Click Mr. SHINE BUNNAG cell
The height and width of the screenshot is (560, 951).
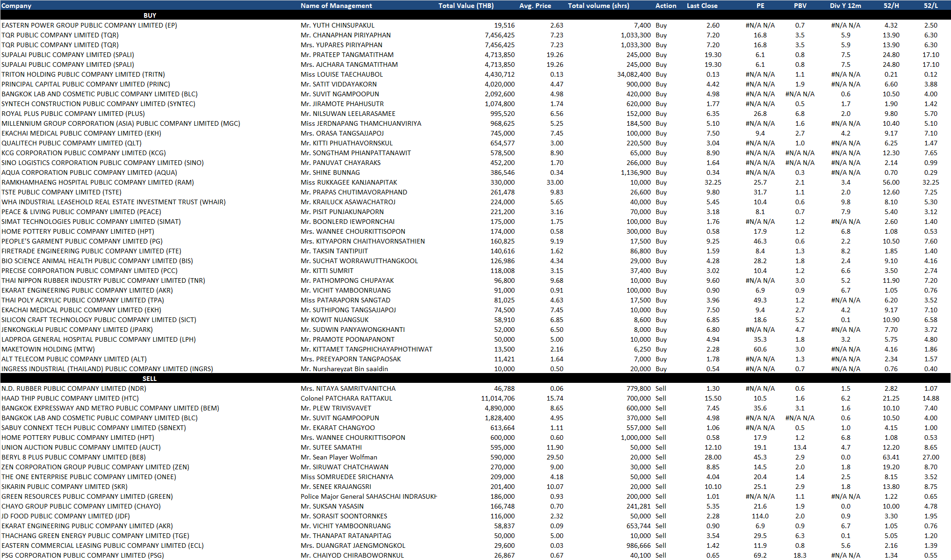pyautogui.click(x=330, y=172)
